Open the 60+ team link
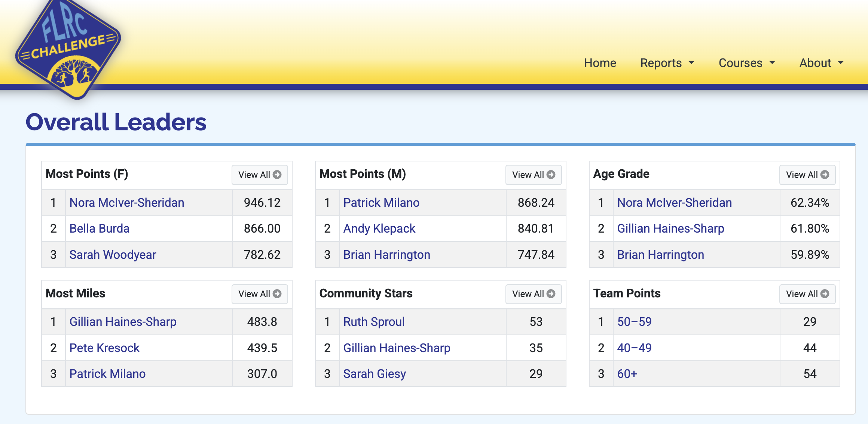Viewport: 868px width, 424px height. coord(627,374)
